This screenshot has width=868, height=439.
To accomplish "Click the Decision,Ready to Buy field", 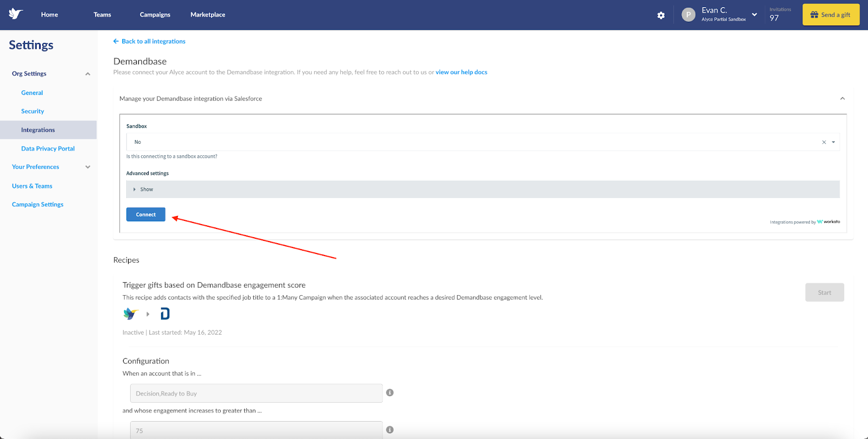I will pyautogui.click(x=257, y=393).
